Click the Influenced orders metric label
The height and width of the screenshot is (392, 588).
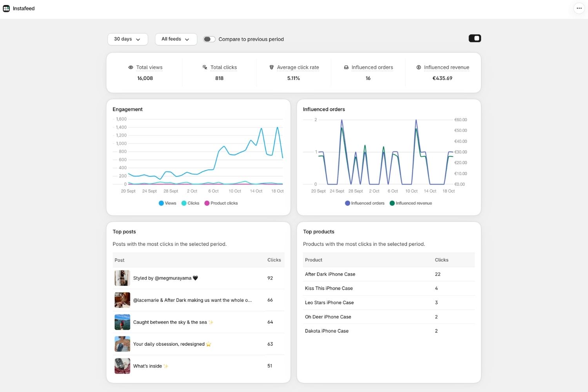[x=372, y=67]
